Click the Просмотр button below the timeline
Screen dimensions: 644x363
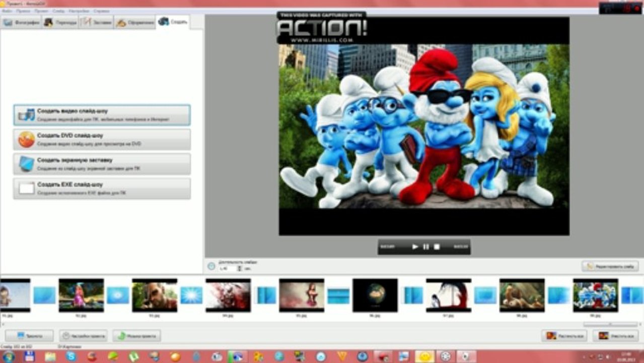tap(29, 335)
